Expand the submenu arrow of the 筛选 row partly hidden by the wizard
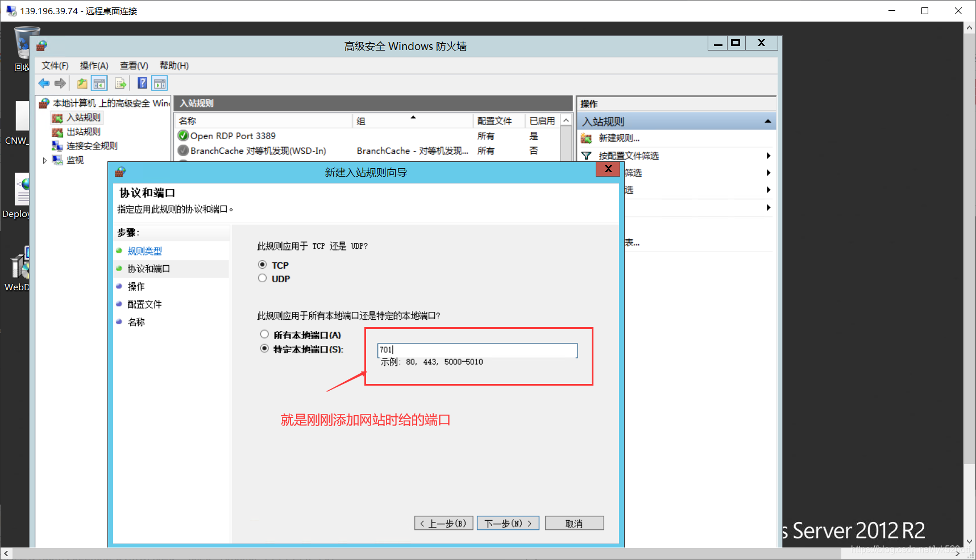976x560 pixels. (768, 173)
